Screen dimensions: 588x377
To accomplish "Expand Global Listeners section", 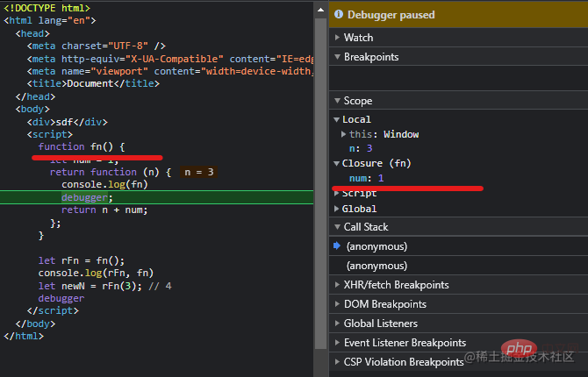I will 337,324.
